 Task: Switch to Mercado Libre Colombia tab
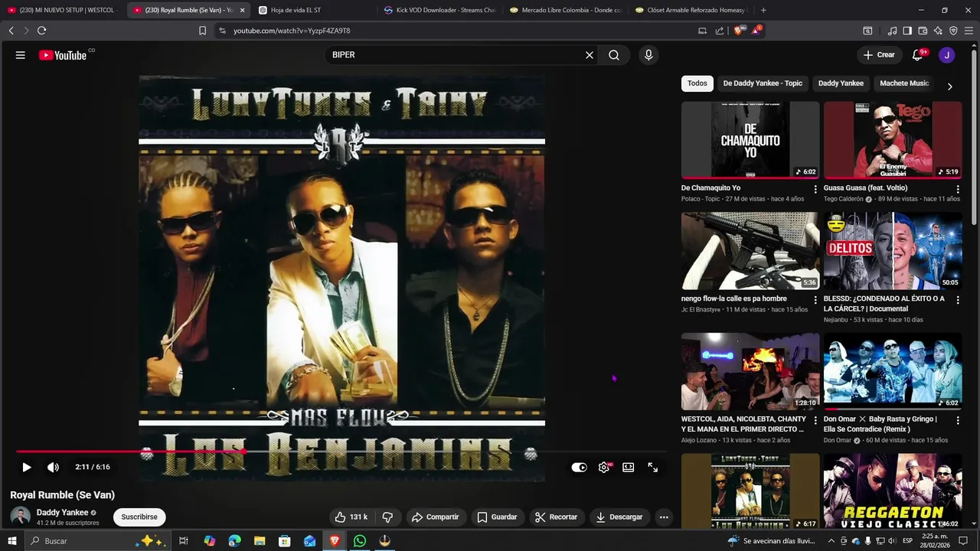pos(566,10)
